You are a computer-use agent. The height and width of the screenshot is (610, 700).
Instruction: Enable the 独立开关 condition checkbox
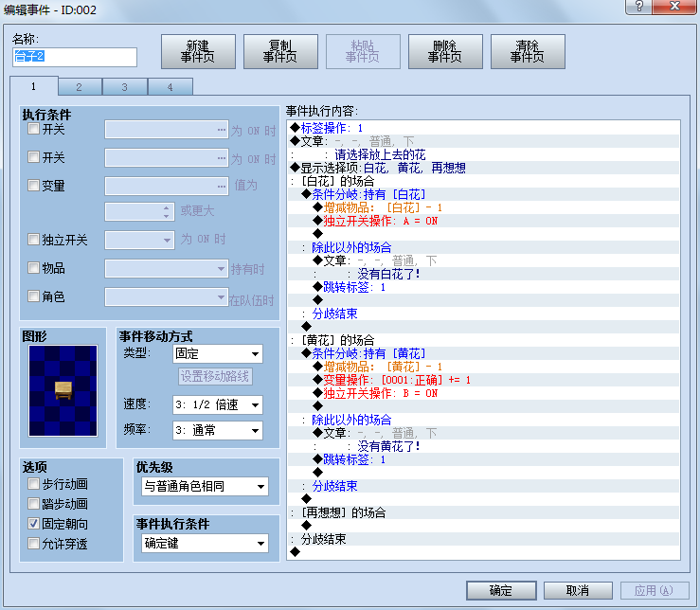pyautogui.click(x=33, y=240)
